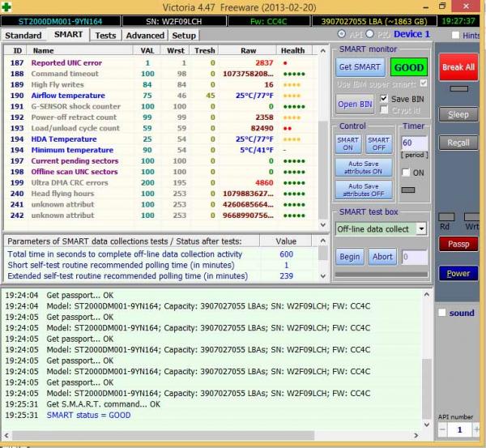
Task: Click the Begin test button
Action: (x=349, y=257)
